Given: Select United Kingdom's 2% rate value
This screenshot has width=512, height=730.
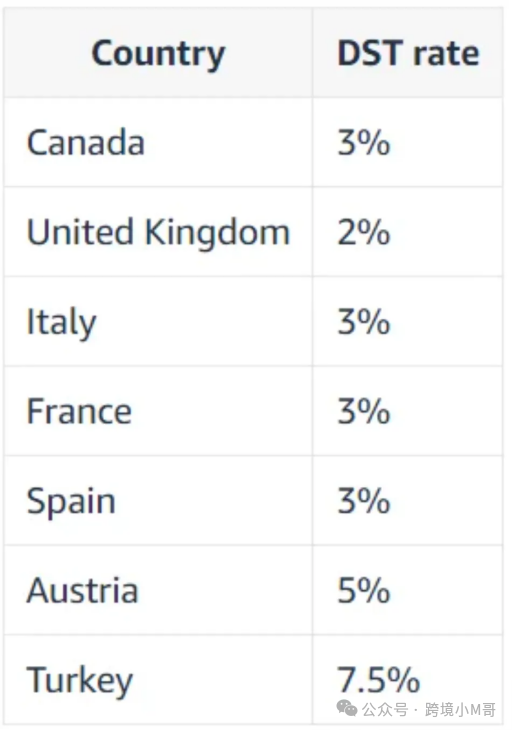Looking at the screenshot, I should pyautogui.click(x=364, y=232).
